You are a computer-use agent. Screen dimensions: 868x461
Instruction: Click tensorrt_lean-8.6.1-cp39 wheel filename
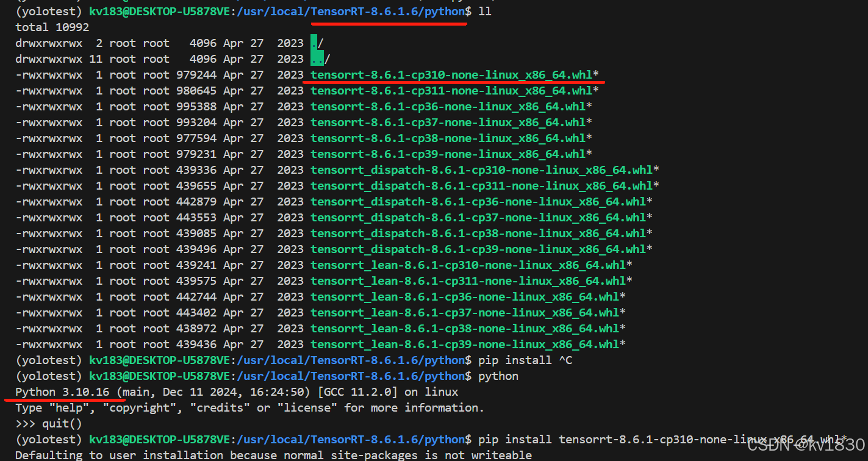465,345
